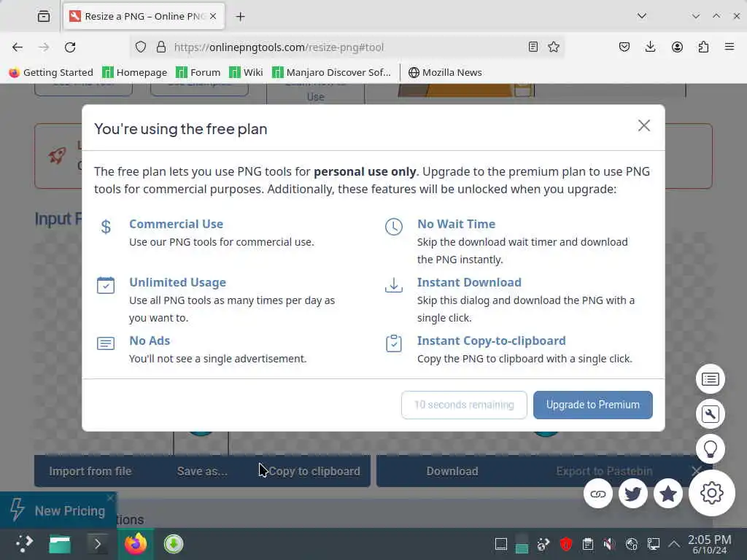Bookmark this page with star icon
747x560 pixels.
(554, 47)
